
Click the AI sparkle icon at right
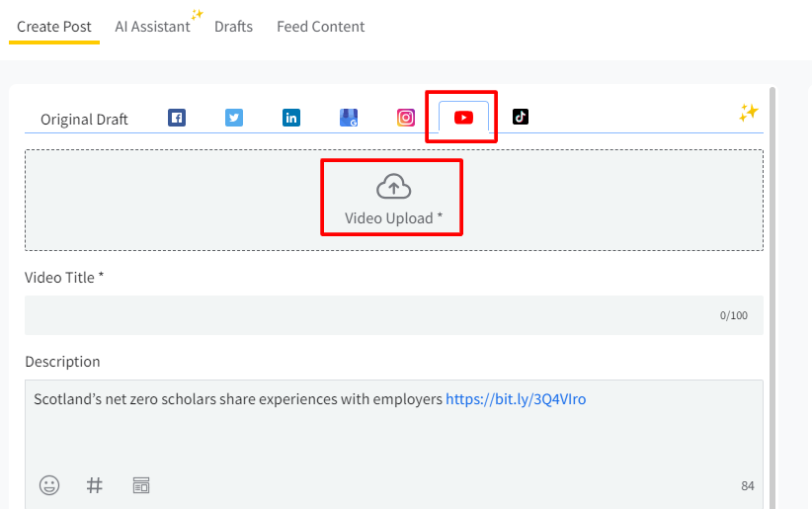(748, 114)
